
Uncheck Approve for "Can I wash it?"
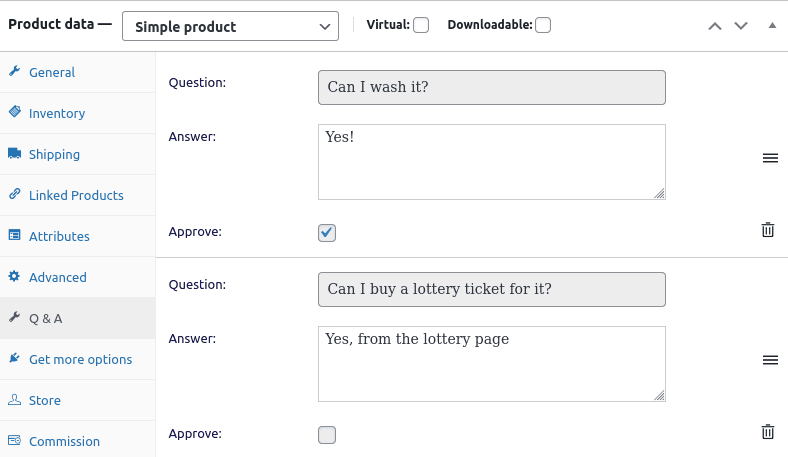(327, 233)
